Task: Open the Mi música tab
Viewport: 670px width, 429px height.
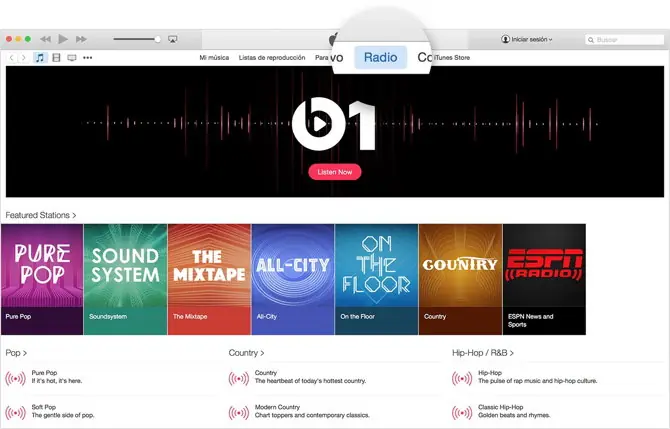Action: coord(214,58)
